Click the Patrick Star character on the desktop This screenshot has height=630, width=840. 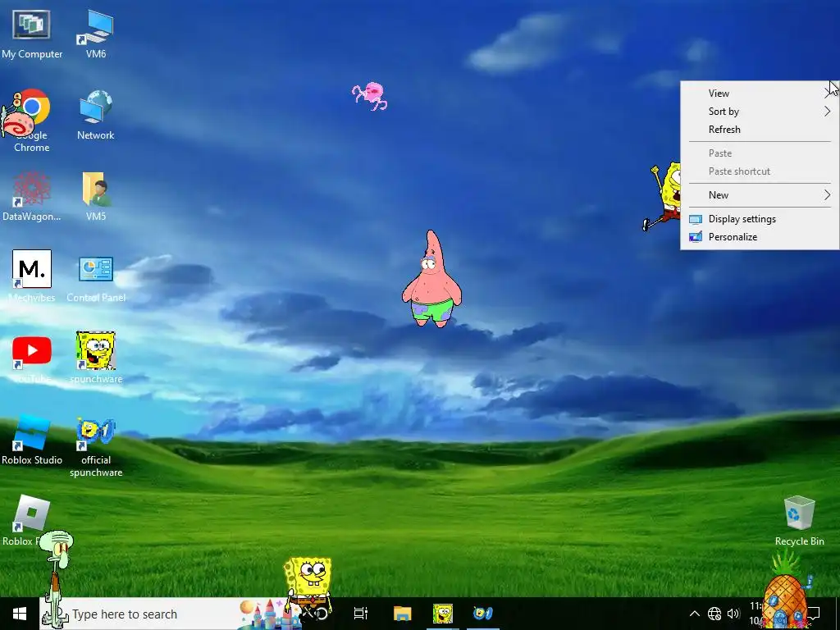[x=431, y=280]
